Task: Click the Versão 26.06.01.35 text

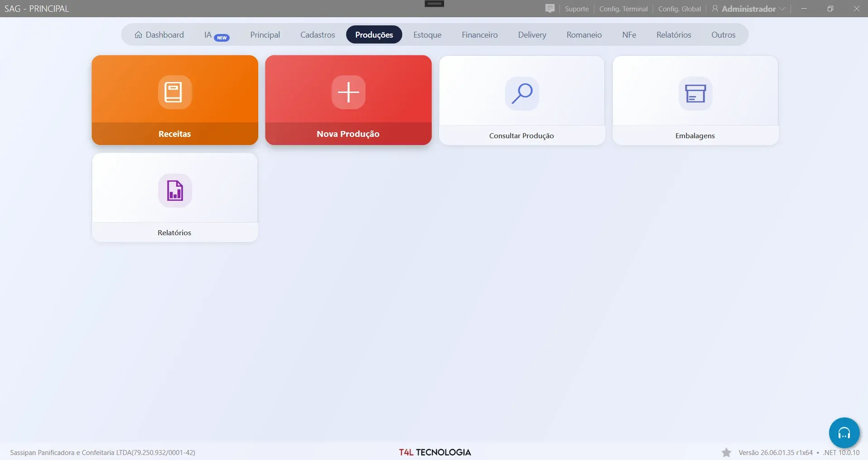Action: tap(776, 452)
